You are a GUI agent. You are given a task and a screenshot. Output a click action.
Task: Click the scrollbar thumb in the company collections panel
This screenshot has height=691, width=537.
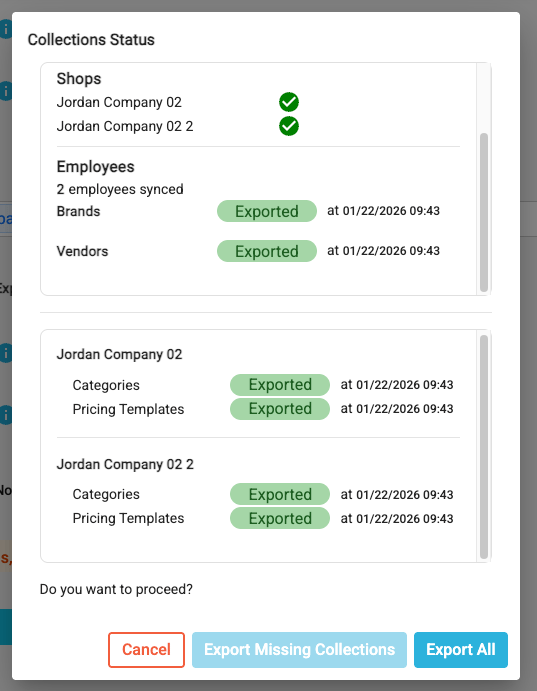click(x=484, y=447)
